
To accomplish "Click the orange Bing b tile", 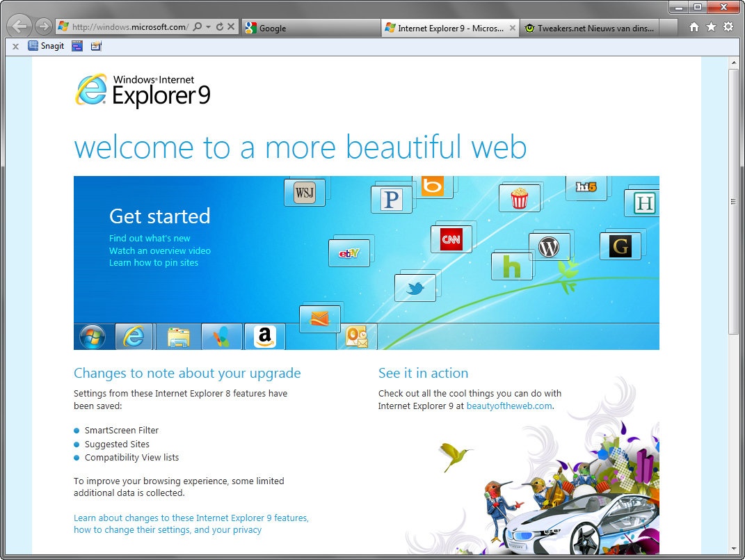I will click(x=433, y=186).
